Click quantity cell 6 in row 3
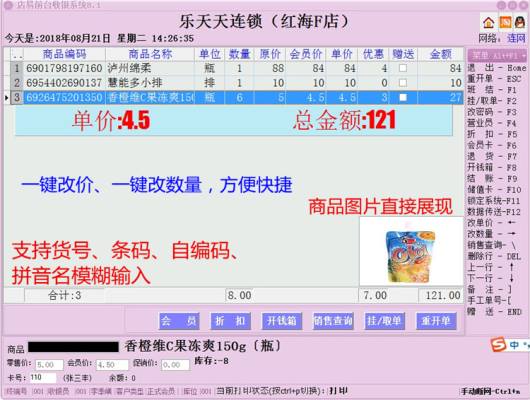 (239, 97)
